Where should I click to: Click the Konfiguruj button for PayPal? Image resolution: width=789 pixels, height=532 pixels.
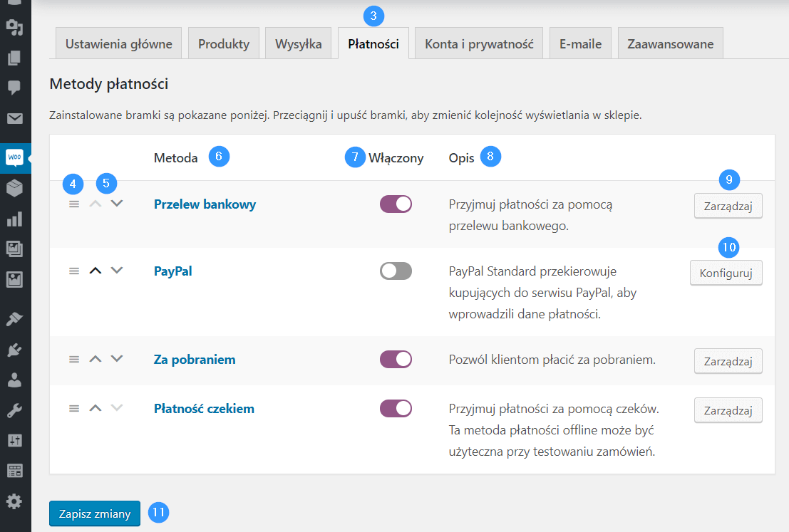pyautogui.click(x=726, y=273)
